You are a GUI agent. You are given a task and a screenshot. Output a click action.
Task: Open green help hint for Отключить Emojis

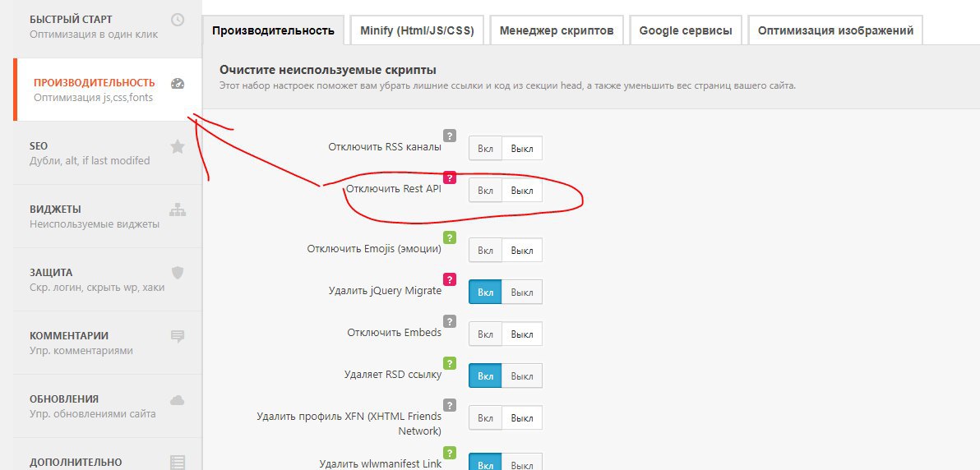pyautogui.click(x=450, y=237)
